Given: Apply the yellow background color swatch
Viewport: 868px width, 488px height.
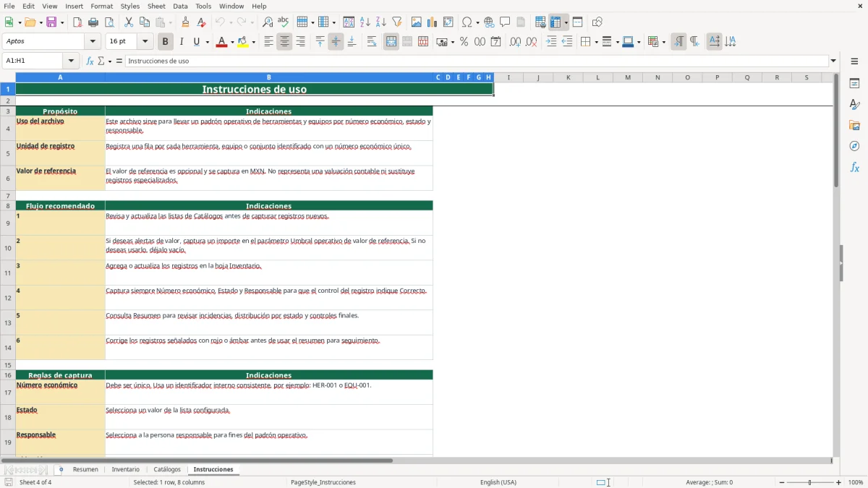Looking at the screenshot, I should 242,42.
